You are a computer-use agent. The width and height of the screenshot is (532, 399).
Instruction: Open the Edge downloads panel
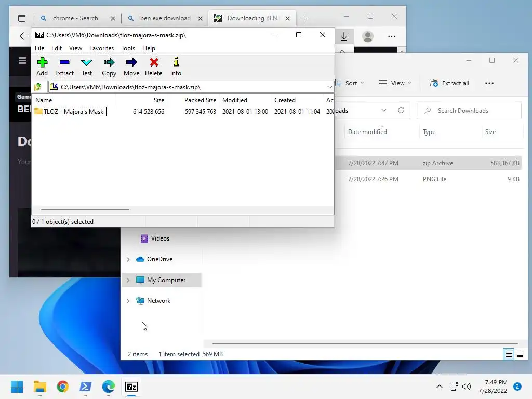344,36
